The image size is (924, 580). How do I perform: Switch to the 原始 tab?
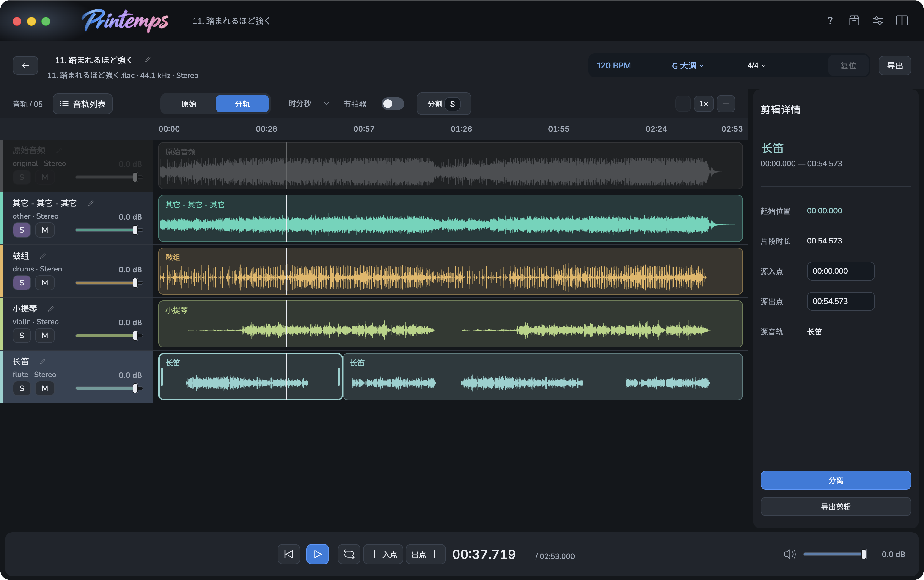(189, 104)
